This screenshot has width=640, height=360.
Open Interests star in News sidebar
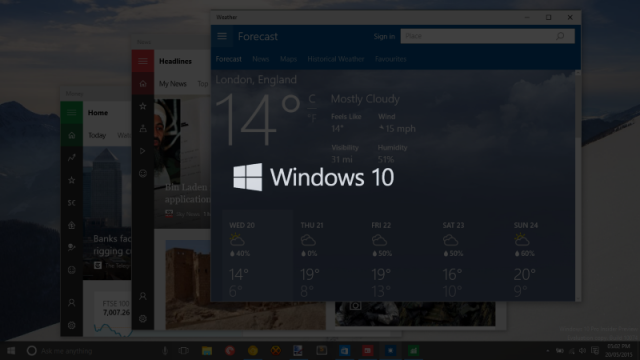143,106
